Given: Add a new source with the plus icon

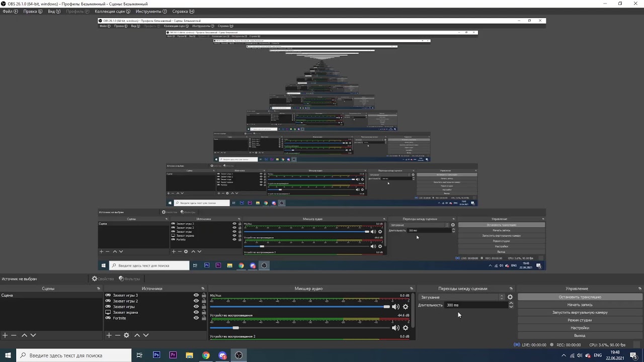Looking at the screenshot, I should (109, 335).
